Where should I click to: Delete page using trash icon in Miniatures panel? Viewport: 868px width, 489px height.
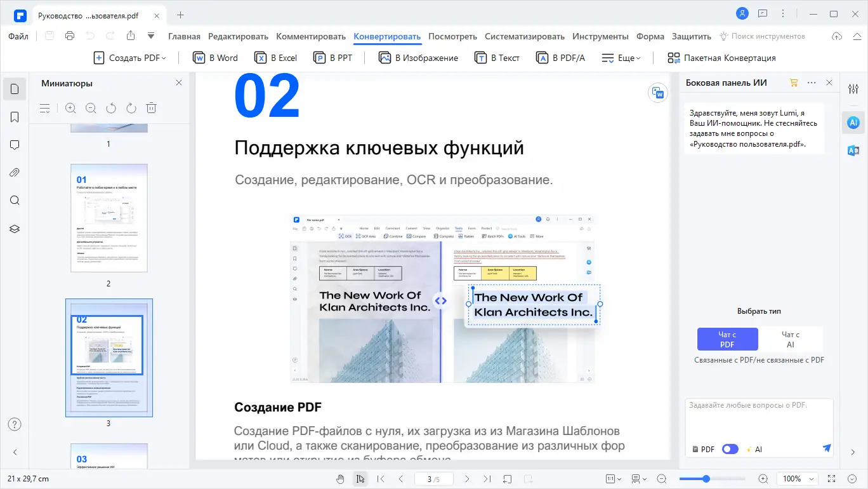(151, 107)
